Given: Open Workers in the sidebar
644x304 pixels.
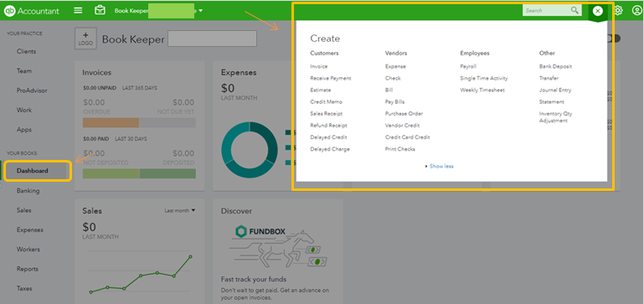Looking at the screenshot, I should pyautogui.click(x=28, y=250).
